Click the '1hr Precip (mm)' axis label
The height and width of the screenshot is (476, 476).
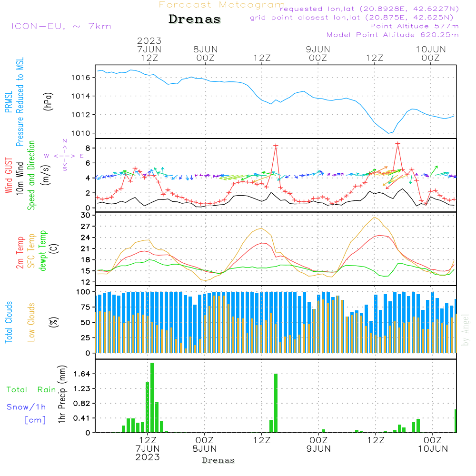(x=62, y=394)
